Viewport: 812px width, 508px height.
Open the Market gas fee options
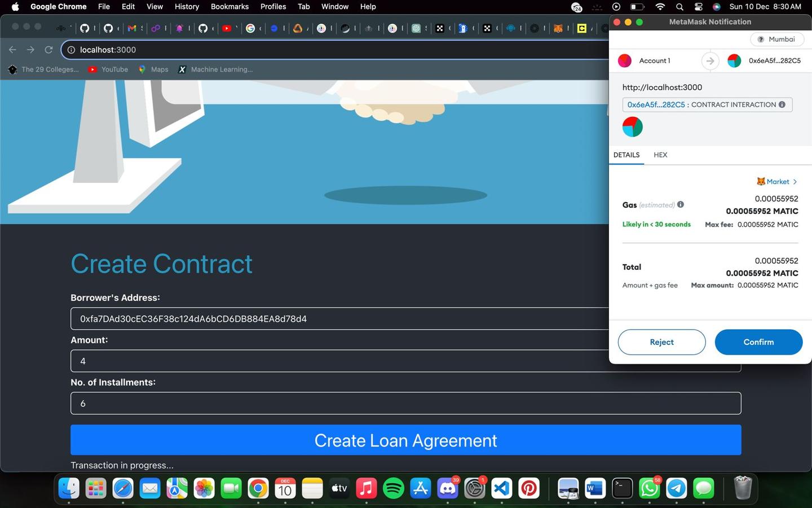click(x=777, y=182)
